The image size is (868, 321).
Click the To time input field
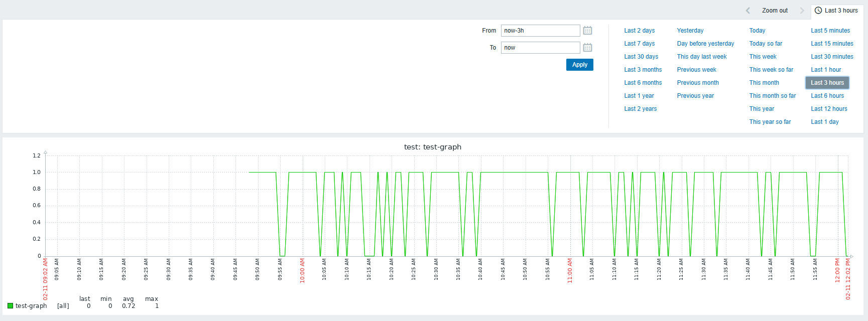coord(540,48)
